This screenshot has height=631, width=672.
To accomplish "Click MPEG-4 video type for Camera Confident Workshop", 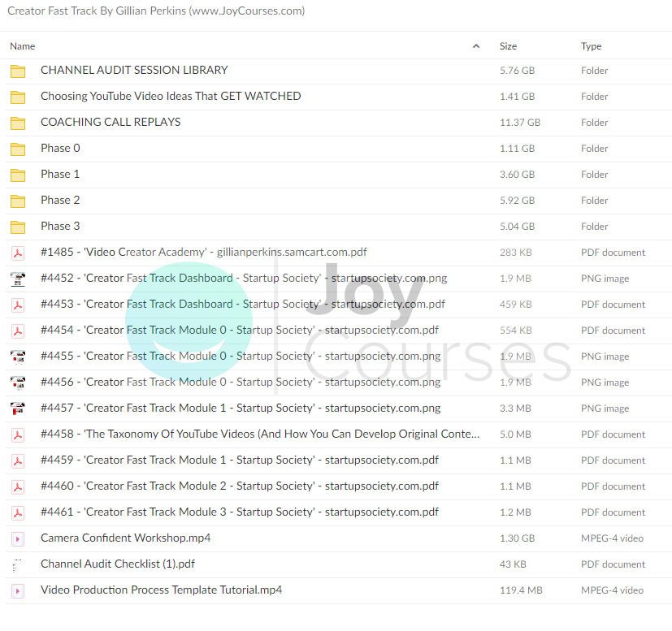I will [x=612, y=538].
